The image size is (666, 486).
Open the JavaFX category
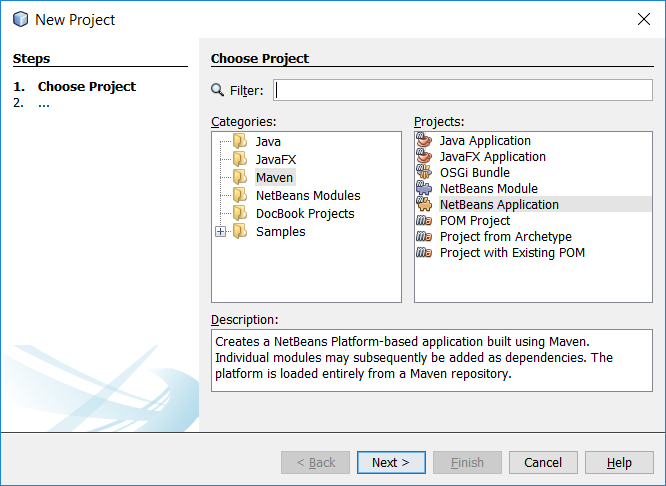pyautogui.click(x=276, y=159)
